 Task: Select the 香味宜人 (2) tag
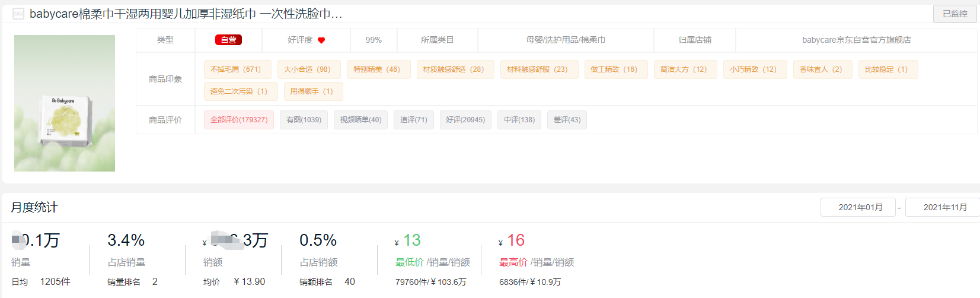pos(822,69)
